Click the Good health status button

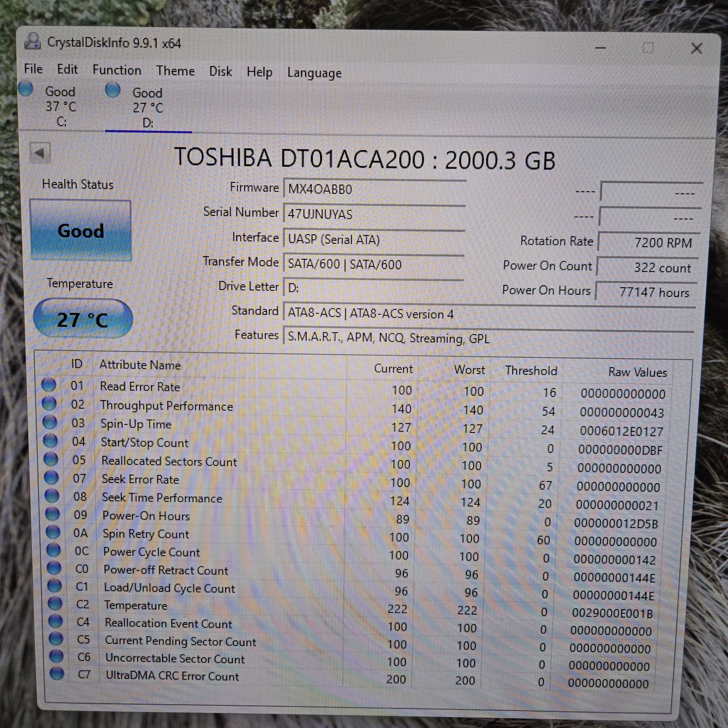(81, 231)
